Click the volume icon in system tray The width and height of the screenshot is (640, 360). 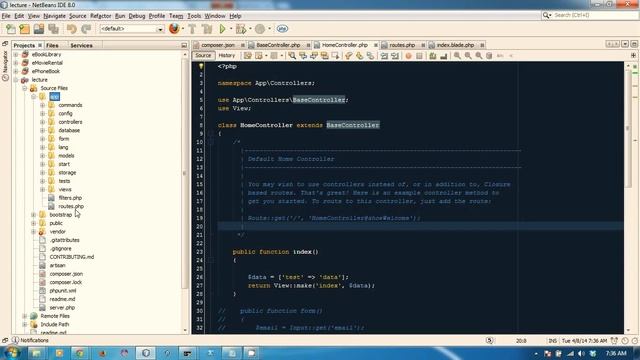[582, 353]
